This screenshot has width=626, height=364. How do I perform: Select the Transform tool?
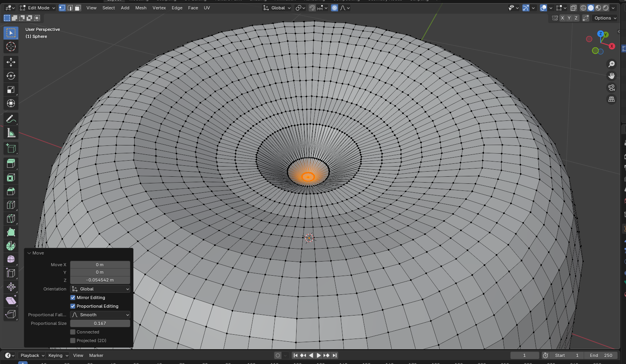click(x=11, y=103)
